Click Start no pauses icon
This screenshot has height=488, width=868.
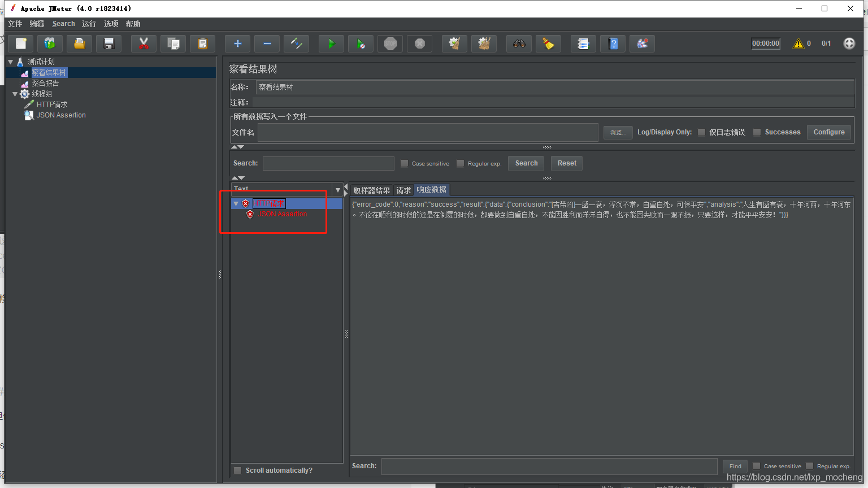tap(361, 43)
